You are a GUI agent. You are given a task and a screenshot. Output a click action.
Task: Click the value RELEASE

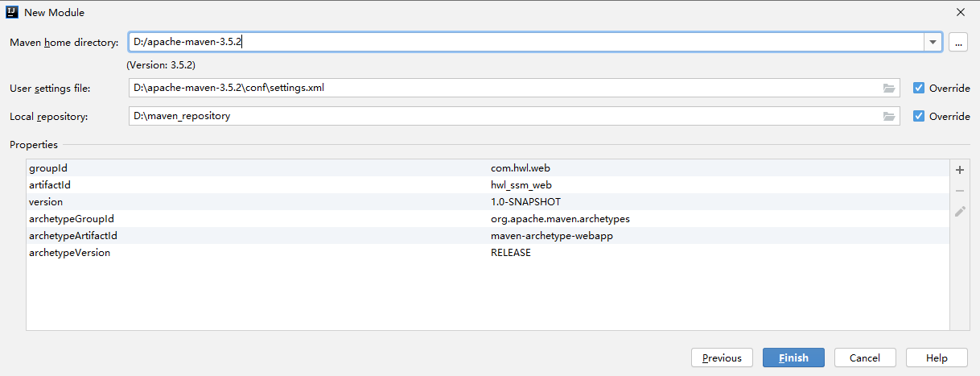tap(511, 252)
